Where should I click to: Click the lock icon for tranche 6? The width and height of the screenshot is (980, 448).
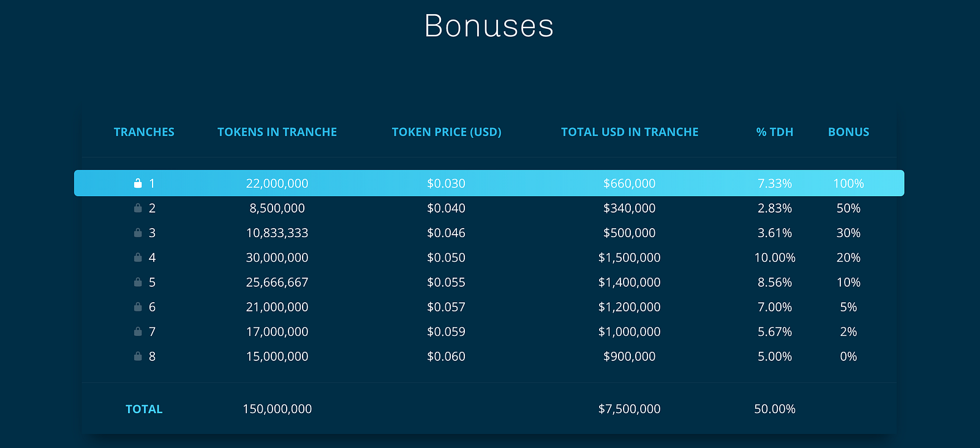pos(138,306)
